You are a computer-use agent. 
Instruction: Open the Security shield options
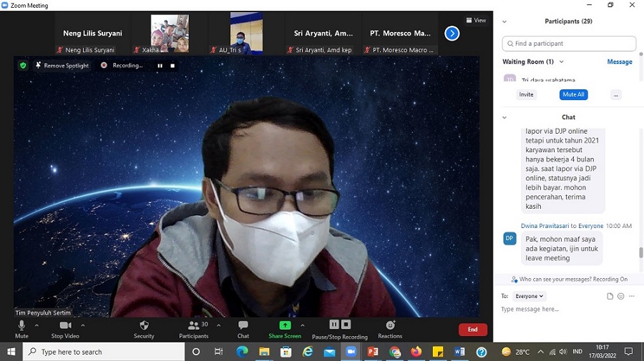click(x=144, y=329)
